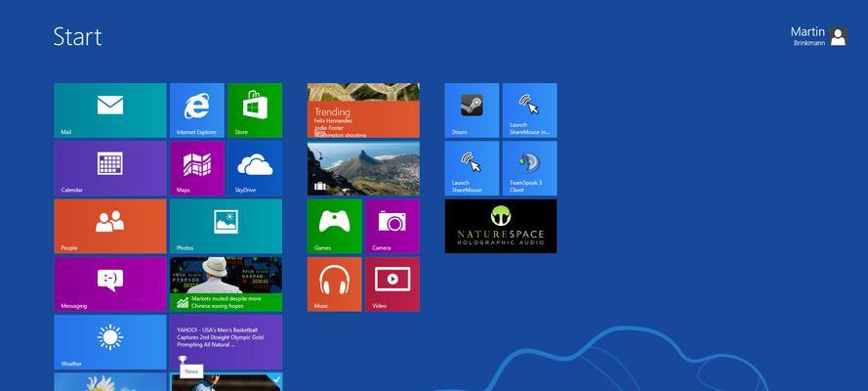Screen dimensions: 868x391
Task: Open the Mail tile
Action: tap(110, 110)
